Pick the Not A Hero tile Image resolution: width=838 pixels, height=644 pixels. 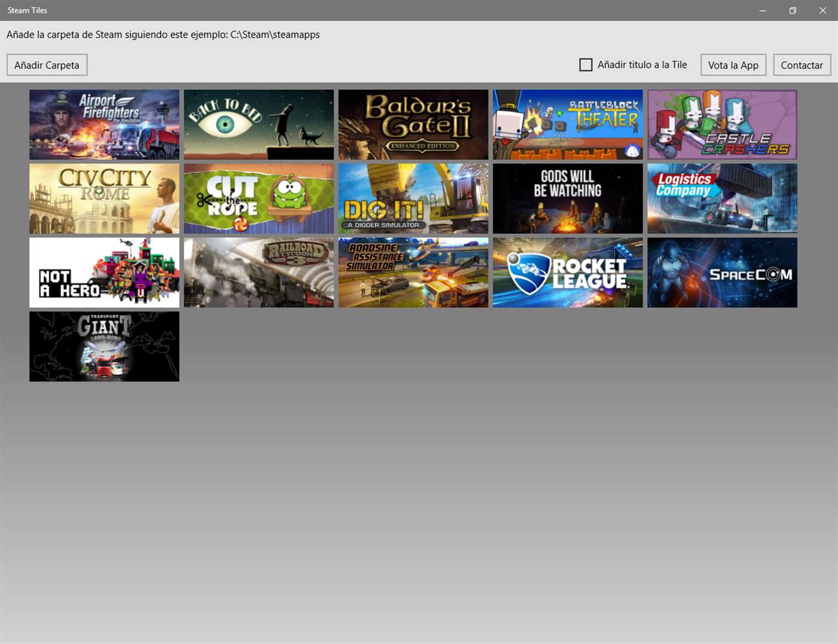[104, 273]
